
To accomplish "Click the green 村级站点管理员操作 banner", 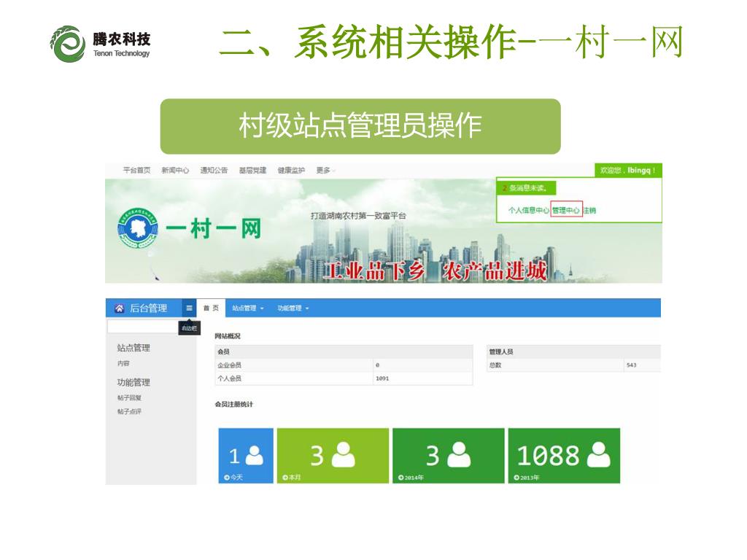I will pyautogui.click(x=360, y=126).
